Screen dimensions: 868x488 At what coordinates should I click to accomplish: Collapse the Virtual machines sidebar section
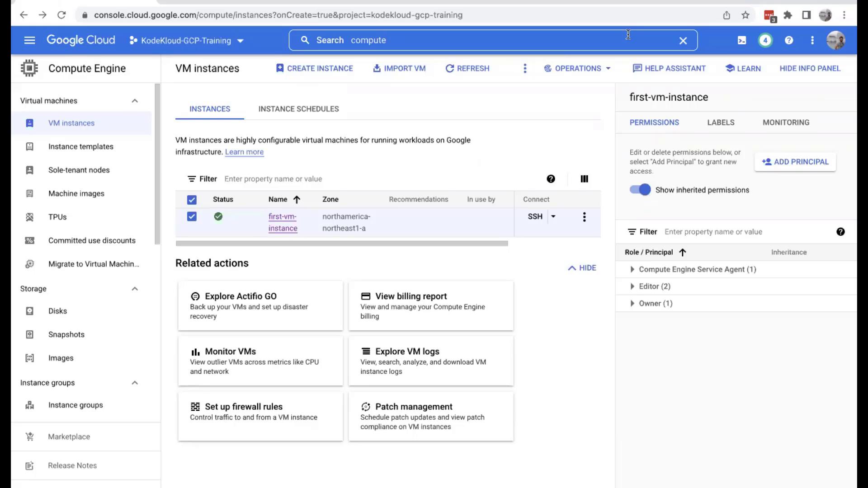pyautogui.click(x=135, y=101)
